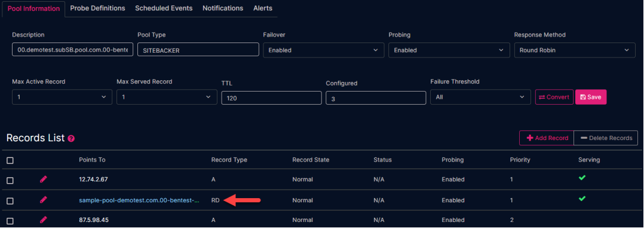Open Records List help question icon
Screen dimensions: 644x228
(71, 139)
